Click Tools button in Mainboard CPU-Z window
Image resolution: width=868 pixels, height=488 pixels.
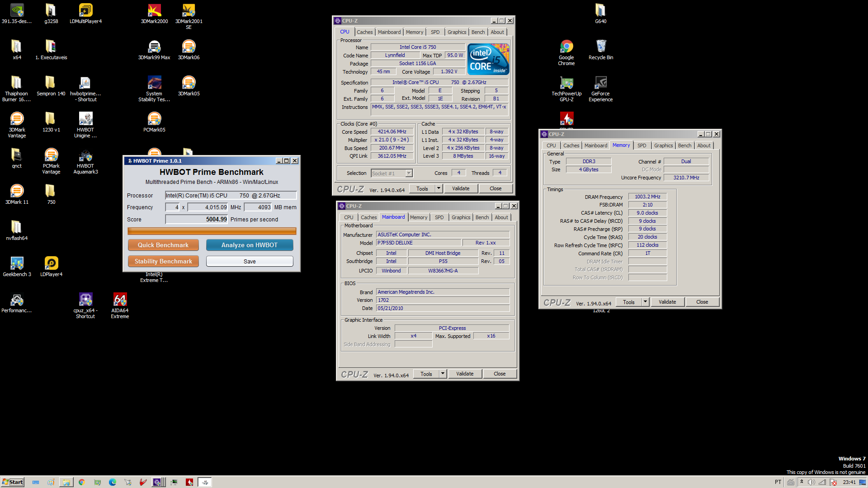point(426,374)
